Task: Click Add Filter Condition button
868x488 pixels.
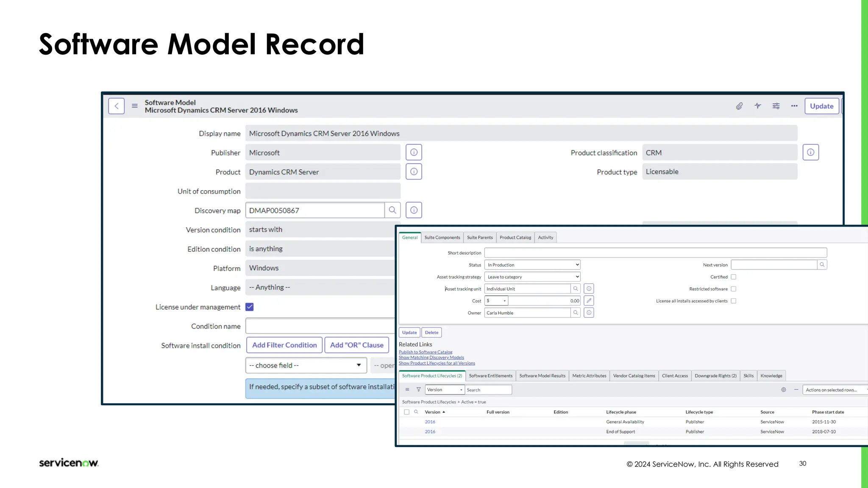Action: tap(284, 345)
